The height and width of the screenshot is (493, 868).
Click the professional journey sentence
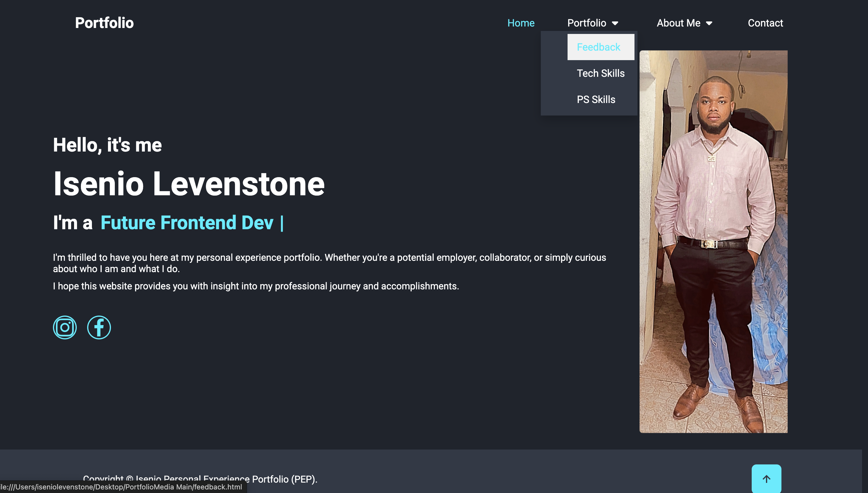[x=256, y=286]
